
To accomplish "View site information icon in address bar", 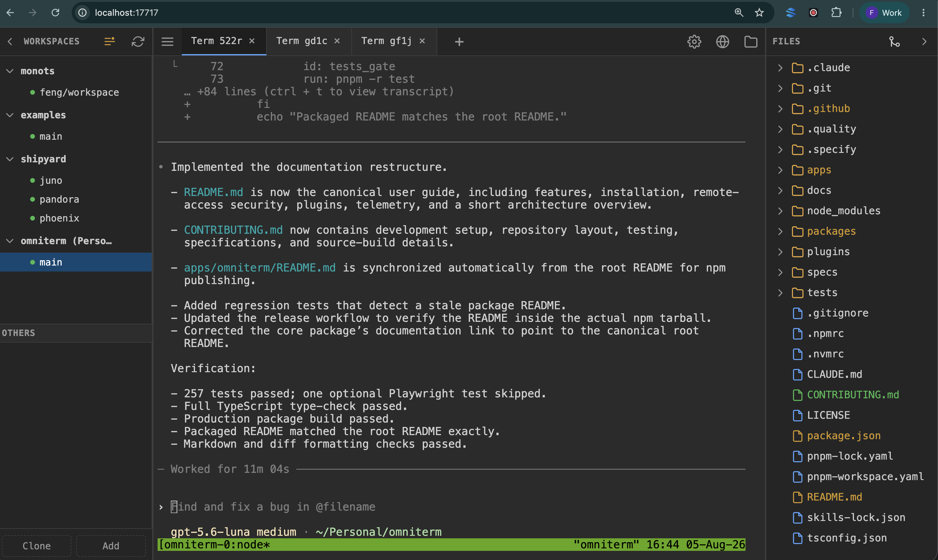I will click(x=82, y=13).
